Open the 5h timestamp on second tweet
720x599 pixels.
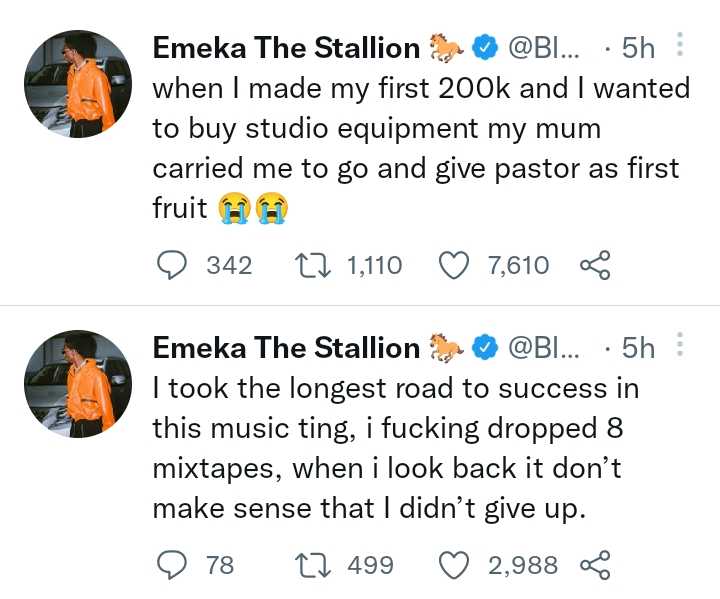coord(638,347)
